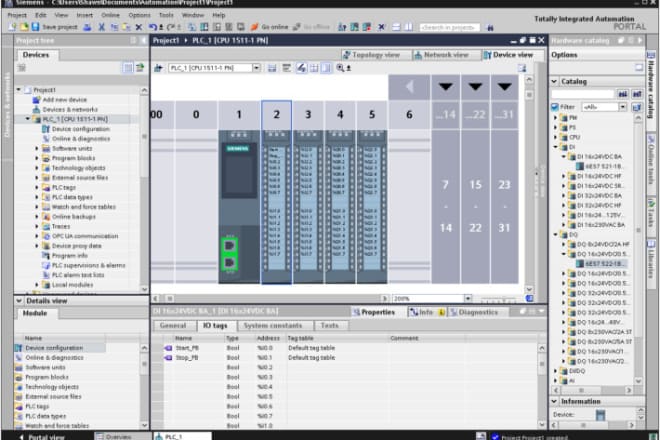
Task: Collapse the Information section in catalog
Action: coord(555,401)
